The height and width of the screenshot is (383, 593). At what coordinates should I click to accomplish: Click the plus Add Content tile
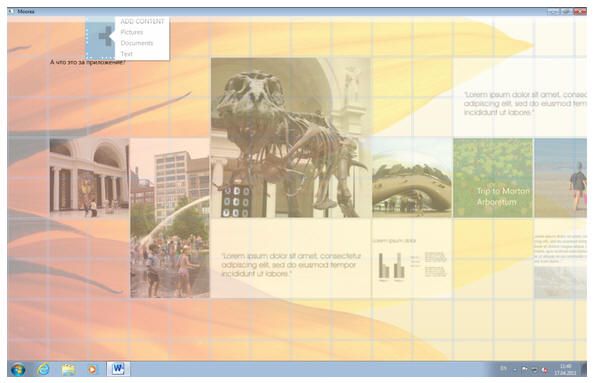(x=101, y=37)
